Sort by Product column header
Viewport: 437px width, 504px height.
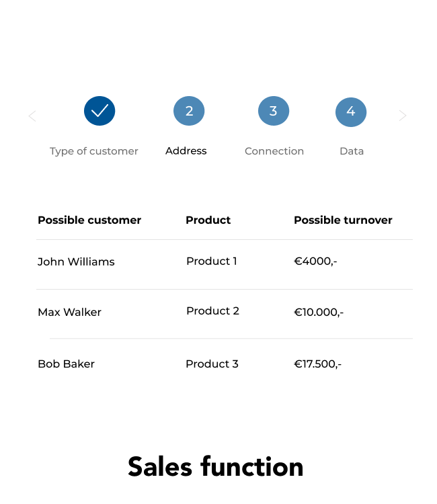(x=208, y=220)
